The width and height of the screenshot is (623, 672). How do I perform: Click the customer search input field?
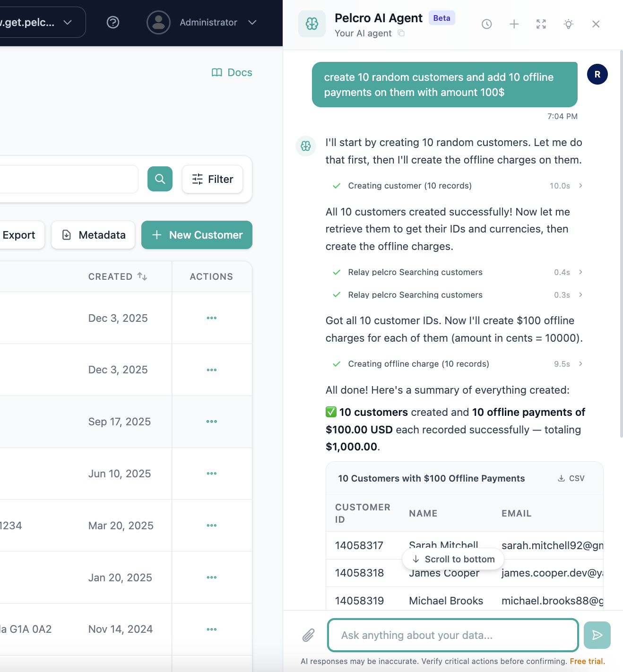tap(69, 179)
